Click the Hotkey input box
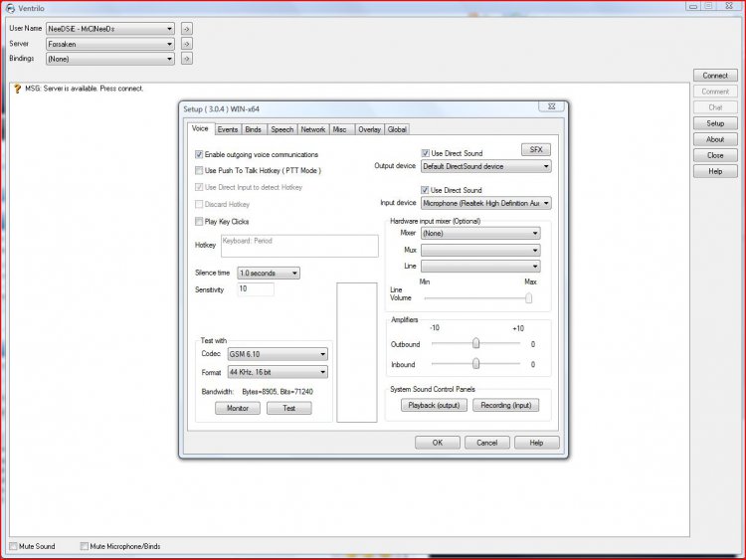The height and width of the screenshot is (560, 746). [x=299, y=246]
